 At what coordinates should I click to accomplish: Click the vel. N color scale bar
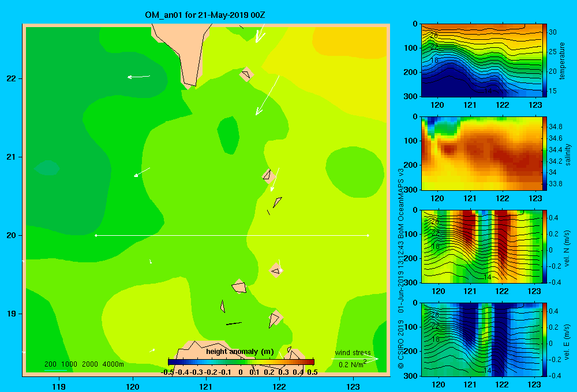click(x=545, y=246)
